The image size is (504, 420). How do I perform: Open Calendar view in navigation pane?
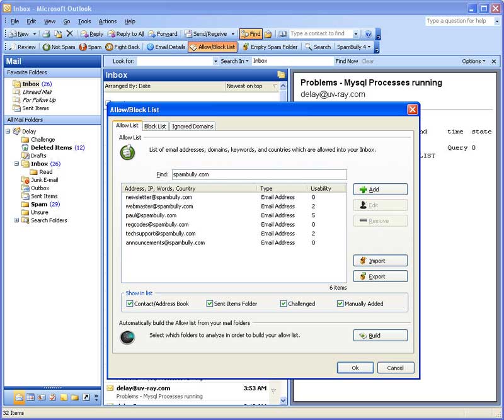(x=30, y=397)
